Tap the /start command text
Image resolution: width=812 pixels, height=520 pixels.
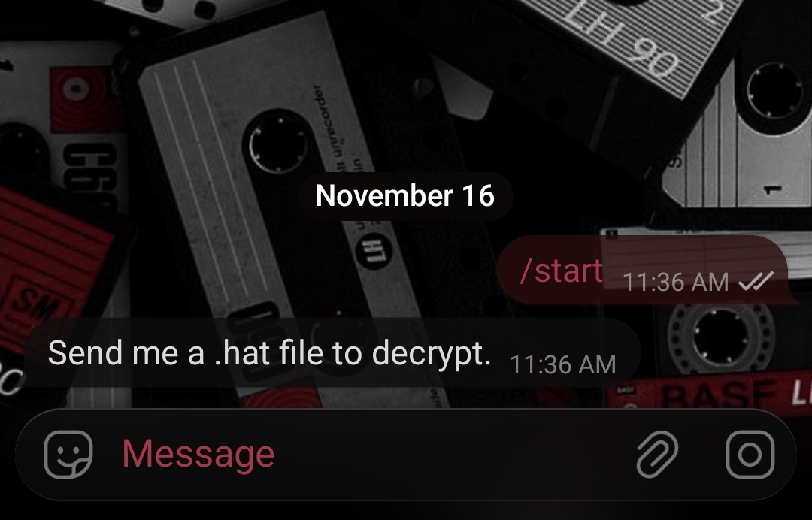coord(562,270)
